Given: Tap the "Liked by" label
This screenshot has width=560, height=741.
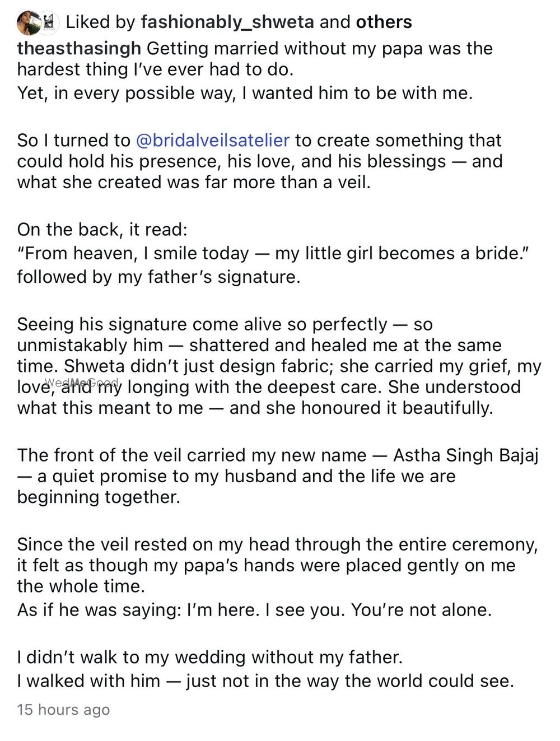Looking at the screenshot, I should [101, 22].
